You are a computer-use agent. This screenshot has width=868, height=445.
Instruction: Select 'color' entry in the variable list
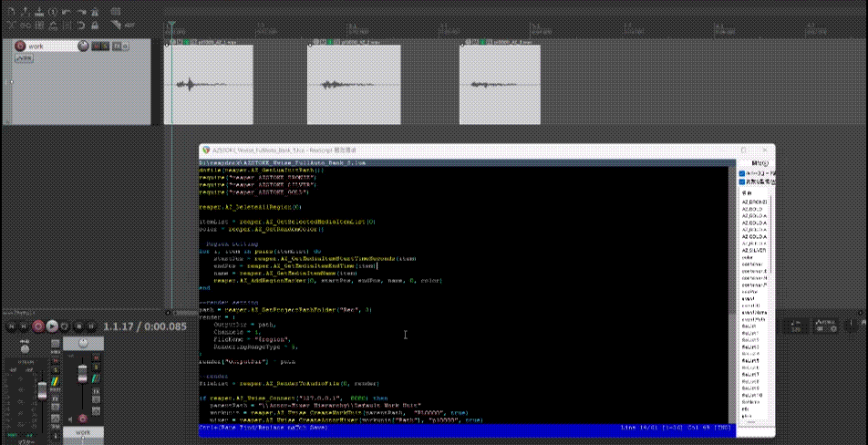(748, 257)
